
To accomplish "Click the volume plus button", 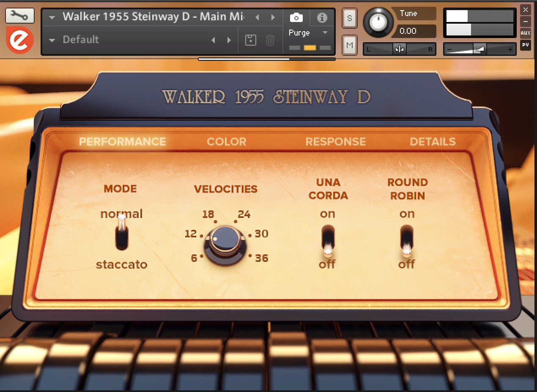I will point(511,50).
